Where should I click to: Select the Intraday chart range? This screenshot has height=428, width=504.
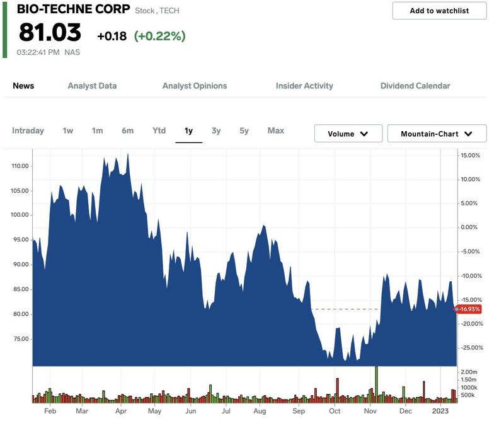pyautogui.click(x=28, y=130)
